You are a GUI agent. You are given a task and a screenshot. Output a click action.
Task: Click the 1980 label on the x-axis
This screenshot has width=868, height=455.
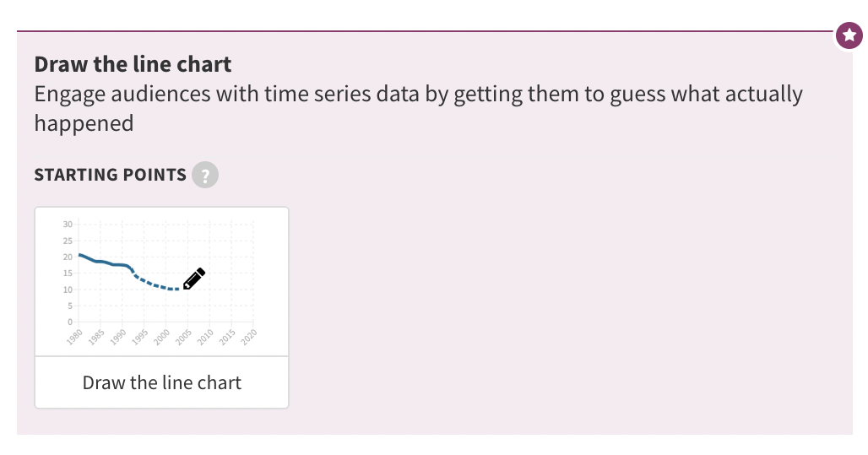(74, 337)
